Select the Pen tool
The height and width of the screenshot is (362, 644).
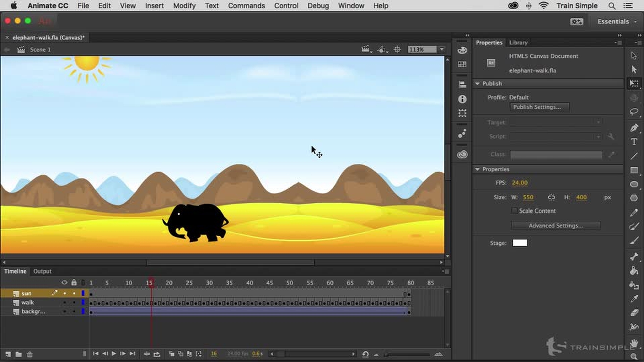click(x=634, y=128)
